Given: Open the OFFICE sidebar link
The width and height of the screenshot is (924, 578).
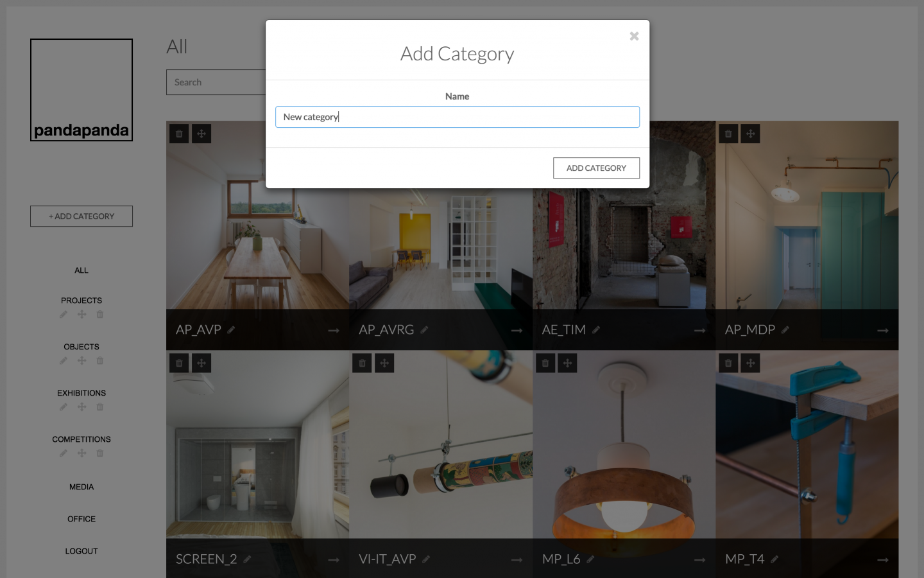Looking at the screenshot, I should pos(81,519).
